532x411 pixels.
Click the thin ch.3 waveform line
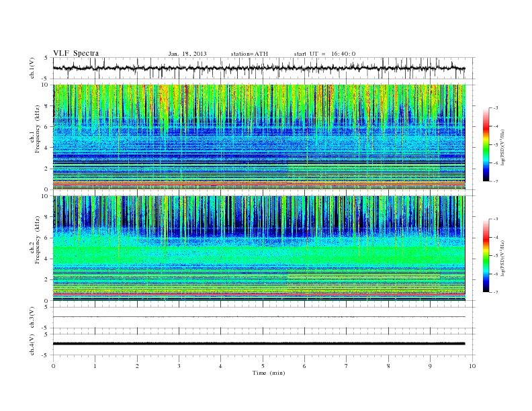(x=259, y=317)
